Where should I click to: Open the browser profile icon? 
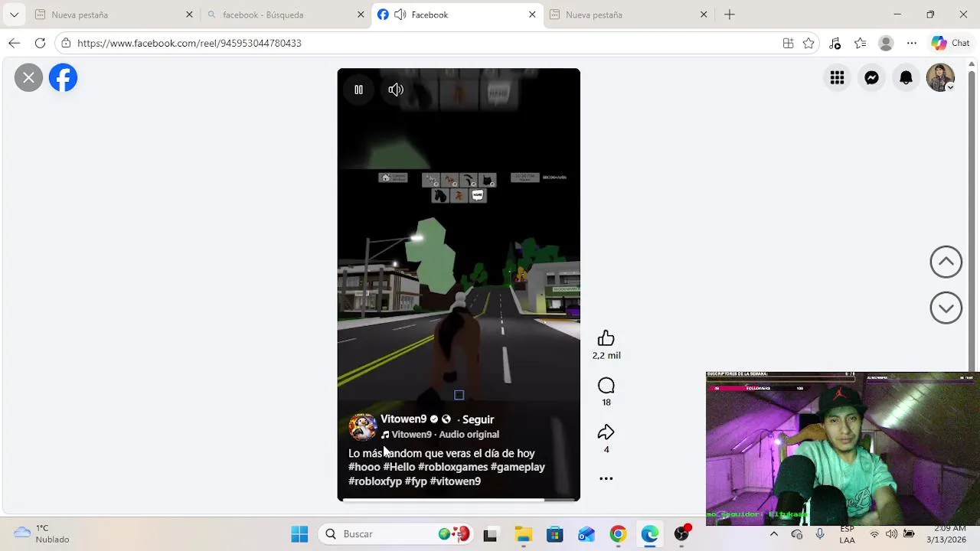(886, 43)
